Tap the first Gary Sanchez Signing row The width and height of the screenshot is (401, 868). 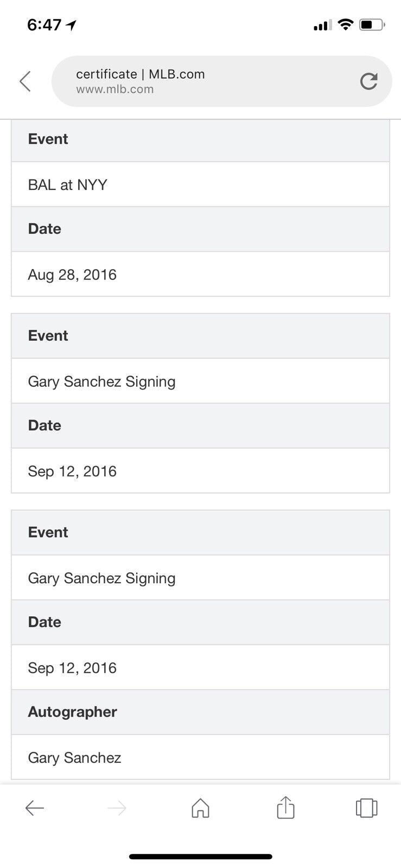(x=200, y=381)
